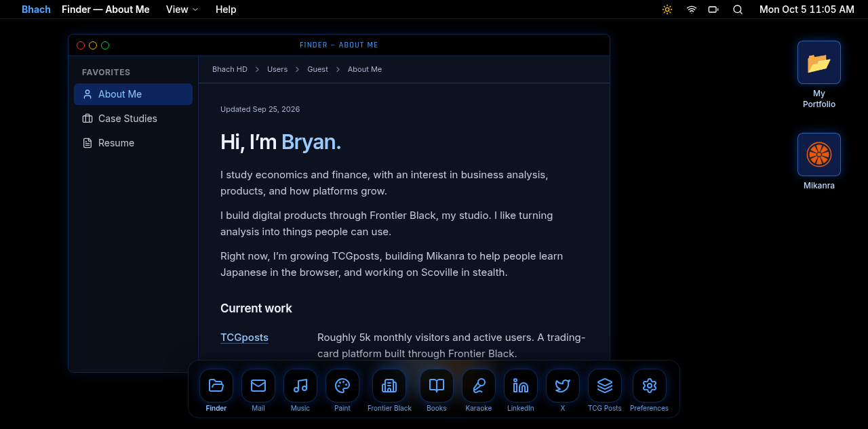Select About Me in sidebar

[133, 94]
